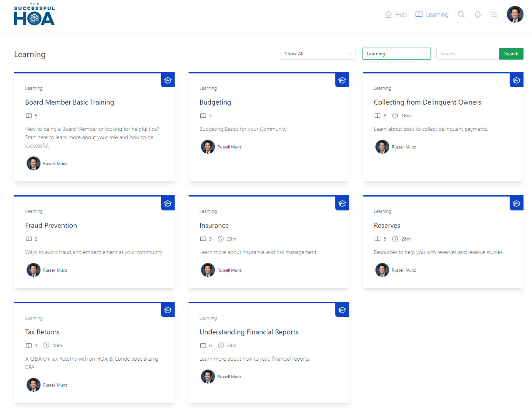This screenshot has height=411, width=532.
Task: Open Understanding Financial Reports course
Action: [x=249, y=332]
